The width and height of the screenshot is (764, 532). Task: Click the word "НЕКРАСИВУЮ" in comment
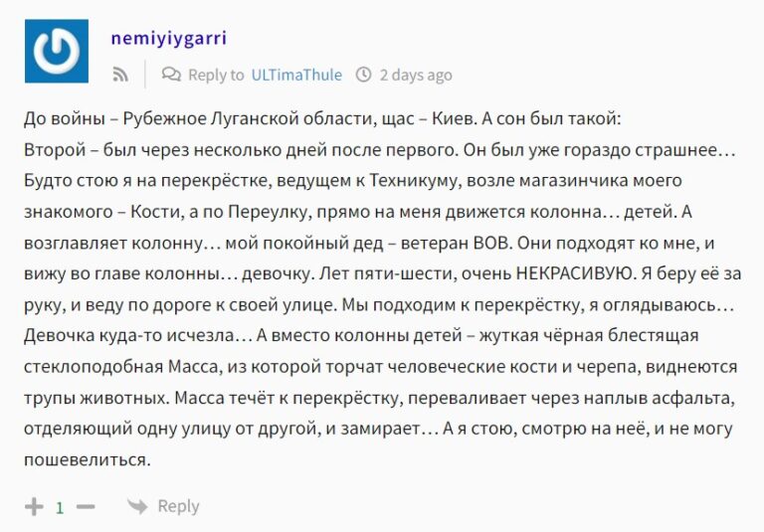point(576,273)
